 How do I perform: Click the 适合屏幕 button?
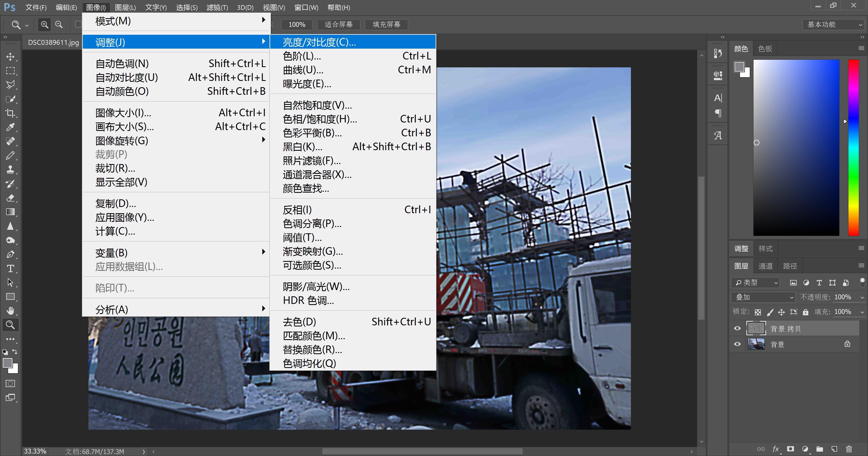click(x=339, y=25)
